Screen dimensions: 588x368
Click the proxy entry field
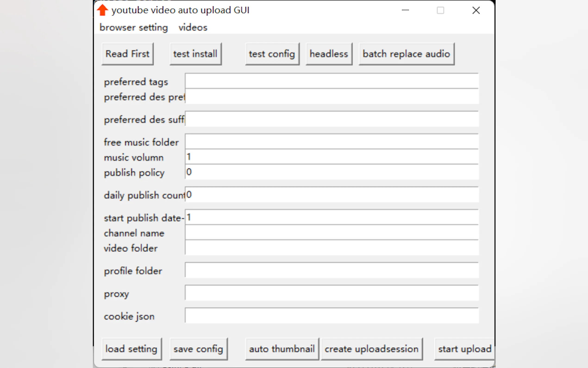332,293
